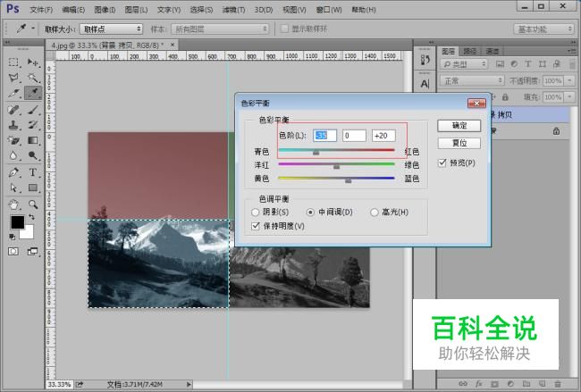Open the History panel icon
The image size is (581, 392).
(x=425, y=61)
